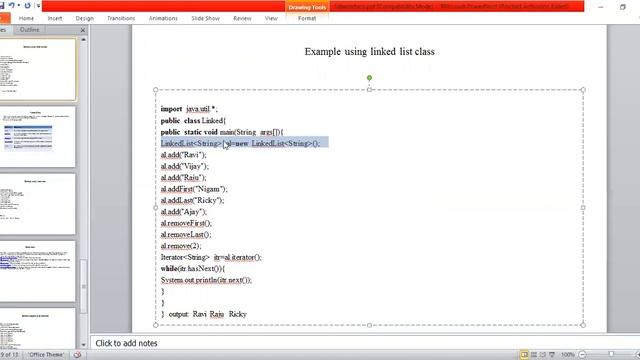Click the al.addFirst("Nigam"); line
640x360 pixels.
194,189
